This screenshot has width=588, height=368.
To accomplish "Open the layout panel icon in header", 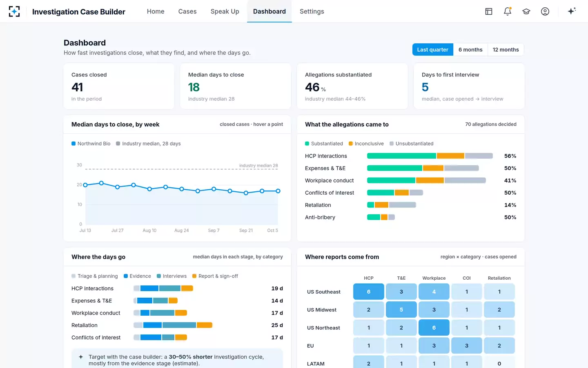I will [x=489, y=11].
